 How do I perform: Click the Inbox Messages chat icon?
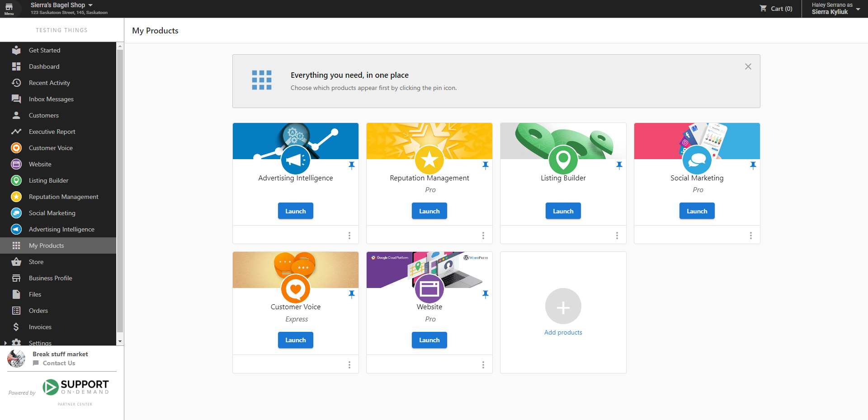pos(16,99)
